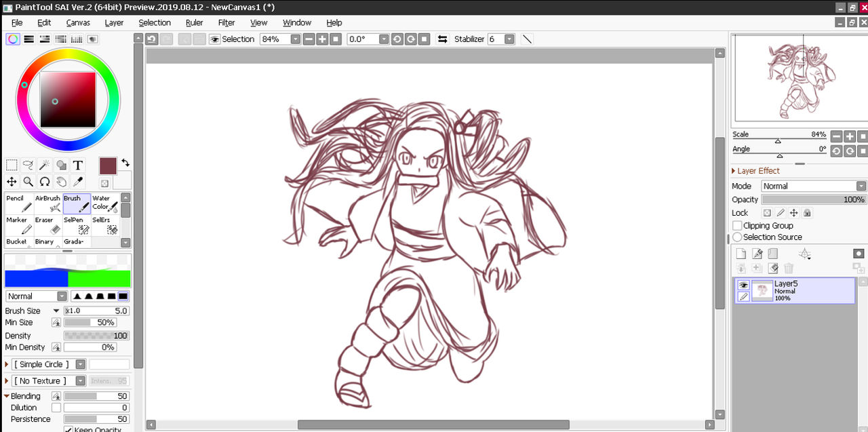Select the Eraser tool
868x432 pixels.
click(x=47, y=225)
